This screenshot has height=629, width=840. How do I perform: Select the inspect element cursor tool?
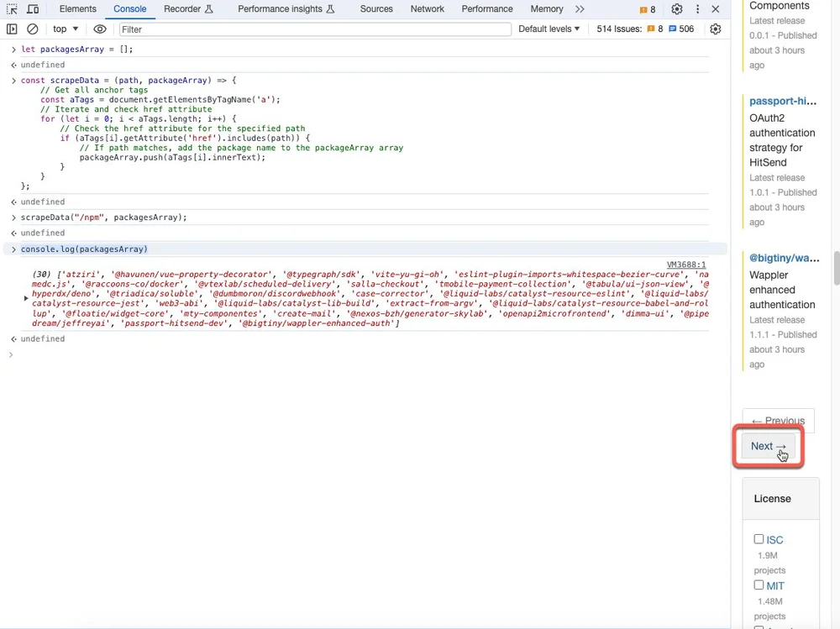point(12,9)
